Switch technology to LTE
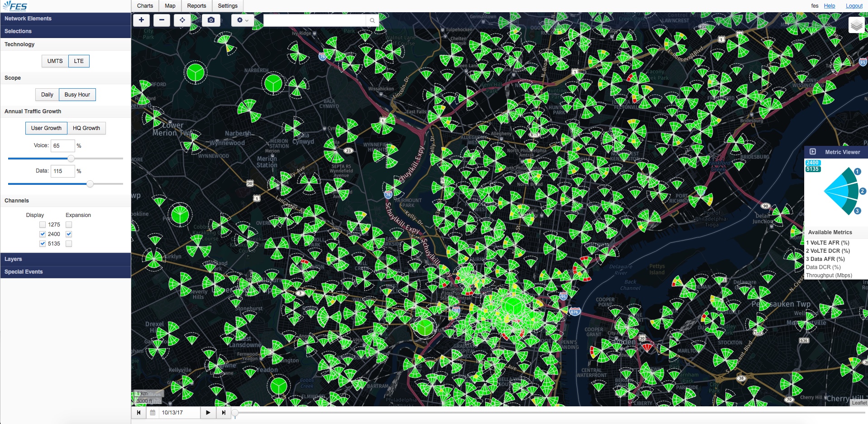Screen dimensions: 868x424 79,61
